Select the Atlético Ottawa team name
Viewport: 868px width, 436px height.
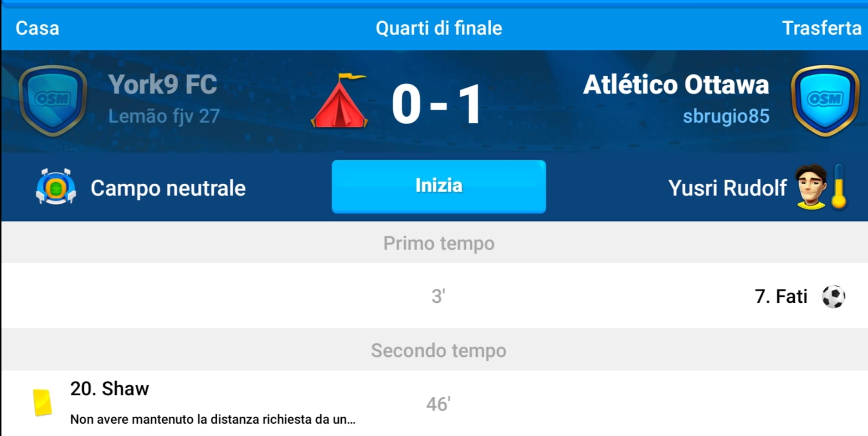(x=676, y=84)
